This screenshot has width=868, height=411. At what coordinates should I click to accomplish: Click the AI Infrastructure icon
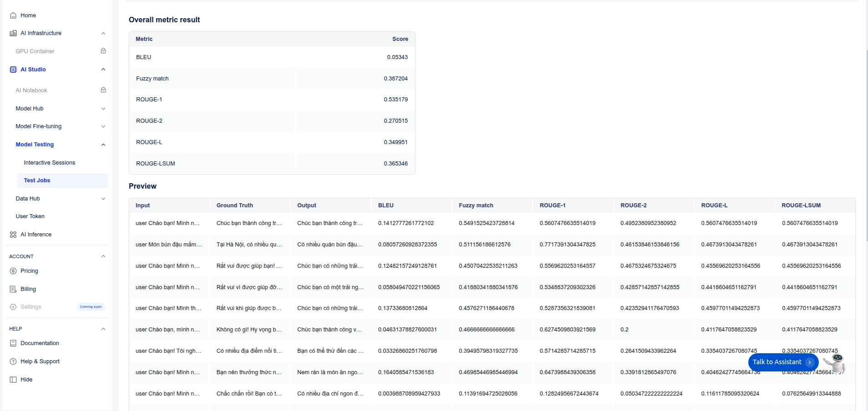pyautogui.click(x=13, y=33)
